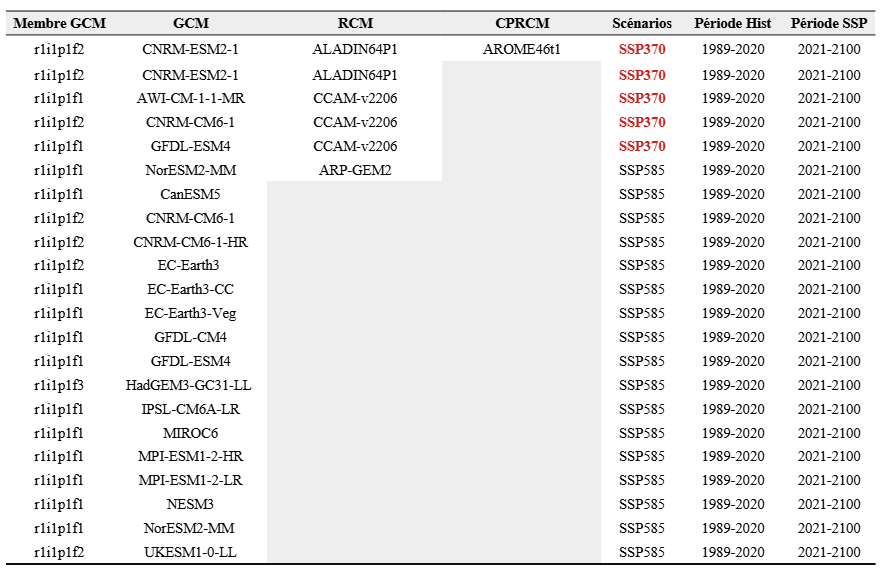Click the CNRM-CM6-1-HR cell

[x=190, y=242]
